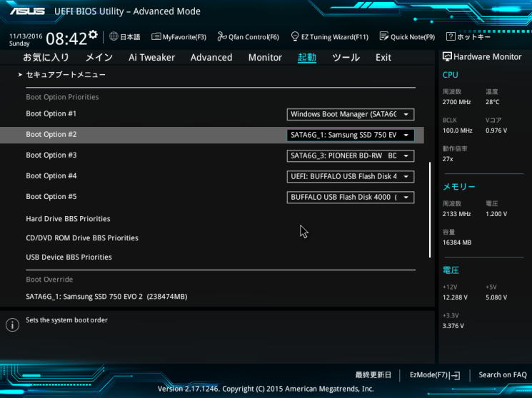
Task: Click the ratio 27x value
Action: (x=448, y=159)
